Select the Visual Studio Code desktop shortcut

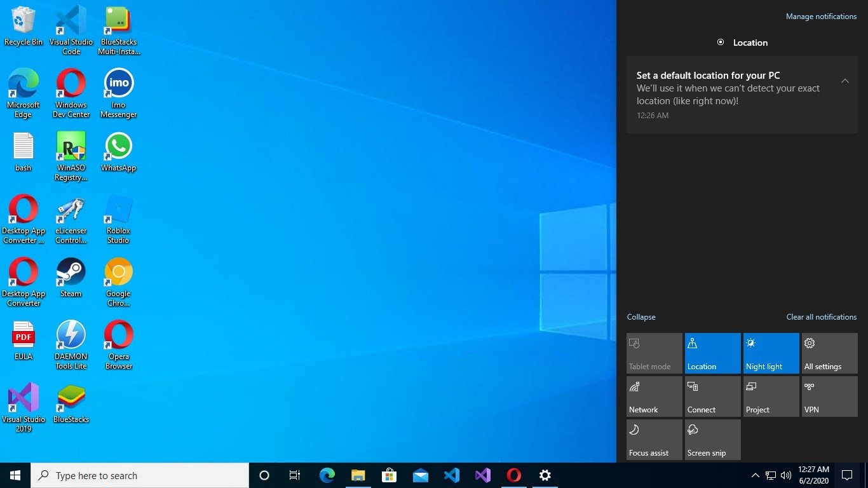[x=71, y=30]
